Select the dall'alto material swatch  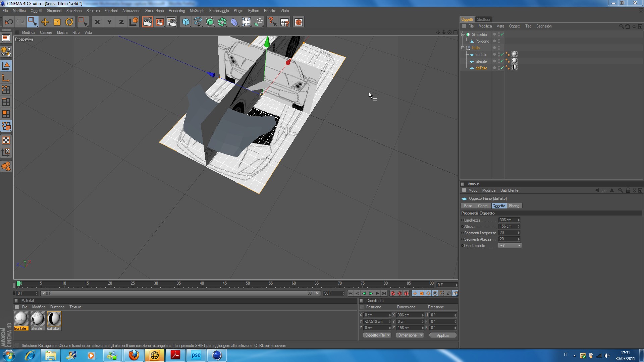click(x=54, y=319)
